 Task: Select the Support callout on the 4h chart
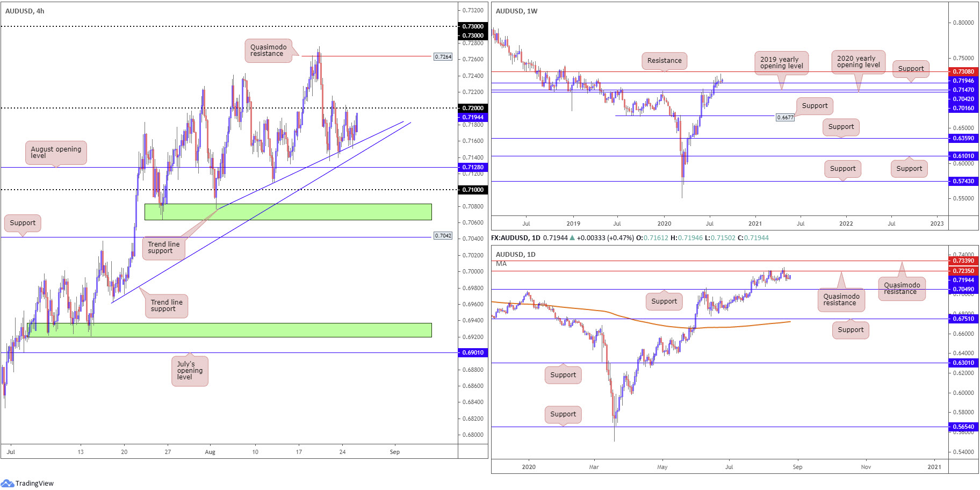23,223
